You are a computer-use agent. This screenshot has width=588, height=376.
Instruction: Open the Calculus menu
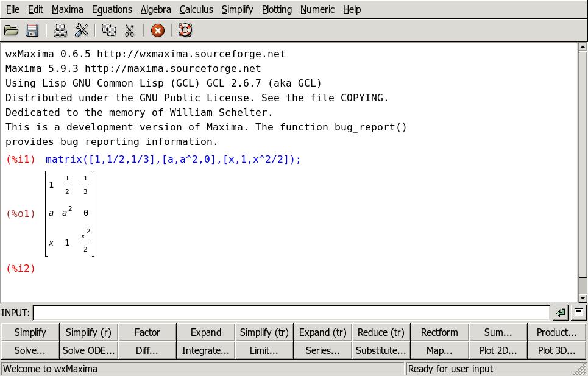(196, 9)
